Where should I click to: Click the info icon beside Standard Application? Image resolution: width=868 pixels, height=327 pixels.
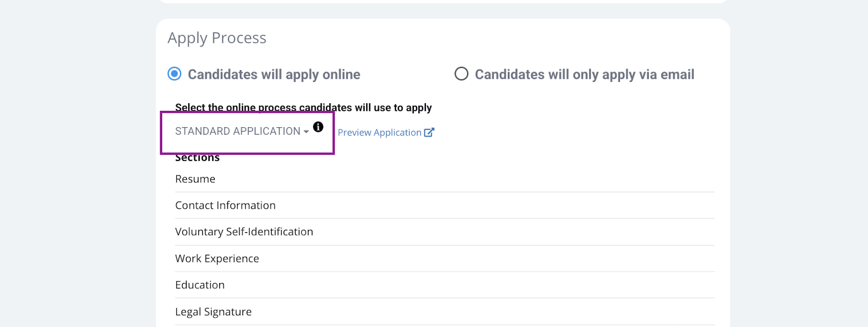point(318,127)
